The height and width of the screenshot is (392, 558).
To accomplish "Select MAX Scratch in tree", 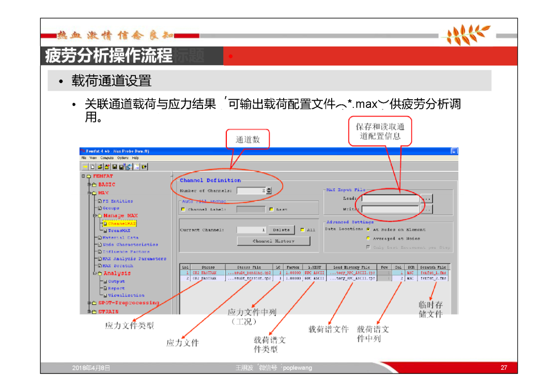I will [x=118, y=266].
